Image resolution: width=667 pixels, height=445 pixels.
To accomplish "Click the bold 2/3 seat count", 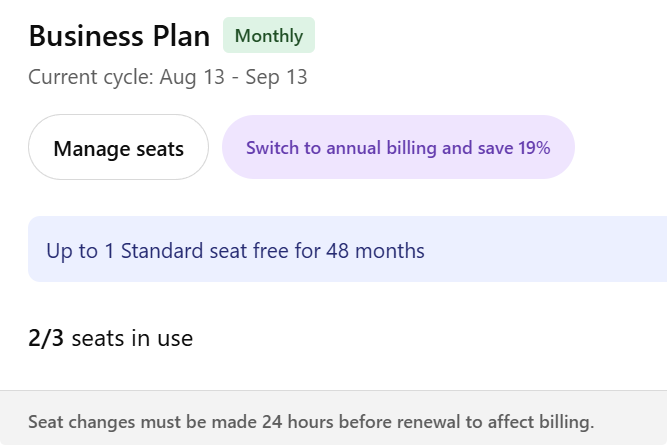I will pyautogui.click(x=46, y=338).
